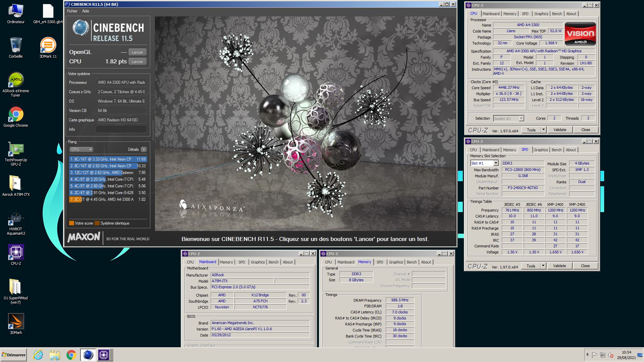This screenshot has height=362, width=644.
Task: Expand the Détails arrow in Rang
Action: pyautogui.click(x=144, y=149)
